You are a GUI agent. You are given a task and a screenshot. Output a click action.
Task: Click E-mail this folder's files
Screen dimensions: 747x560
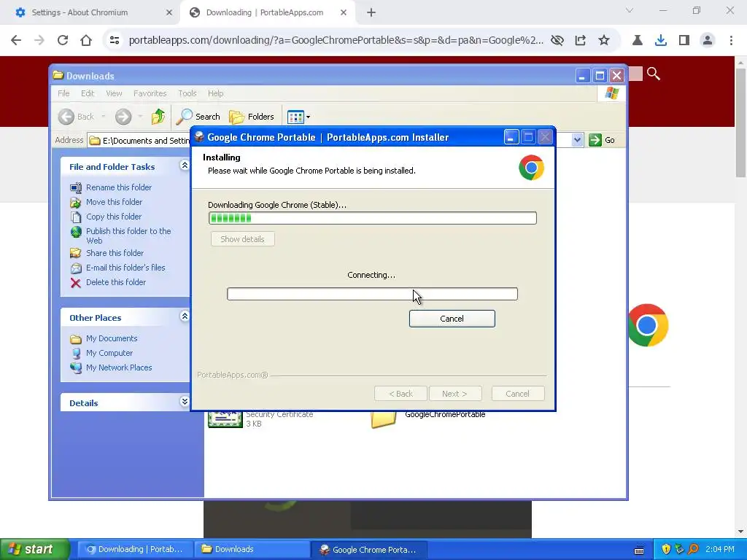point(125,268)
